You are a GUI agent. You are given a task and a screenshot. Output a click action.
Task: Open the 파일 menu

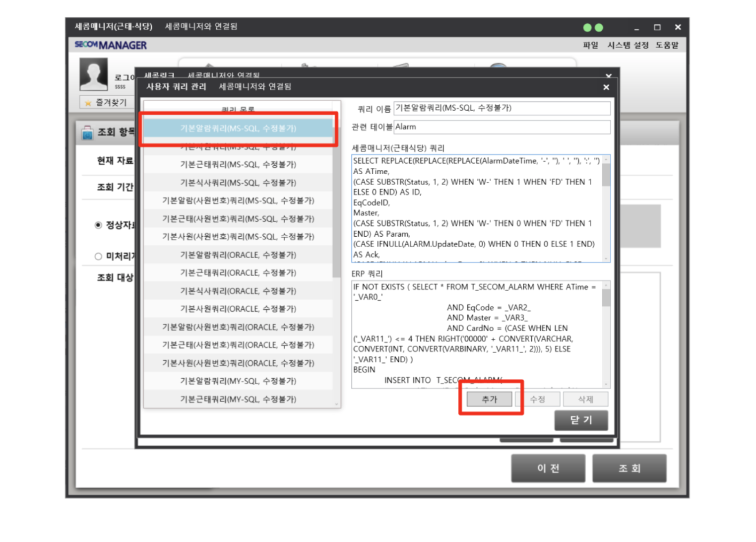(590, 45)
